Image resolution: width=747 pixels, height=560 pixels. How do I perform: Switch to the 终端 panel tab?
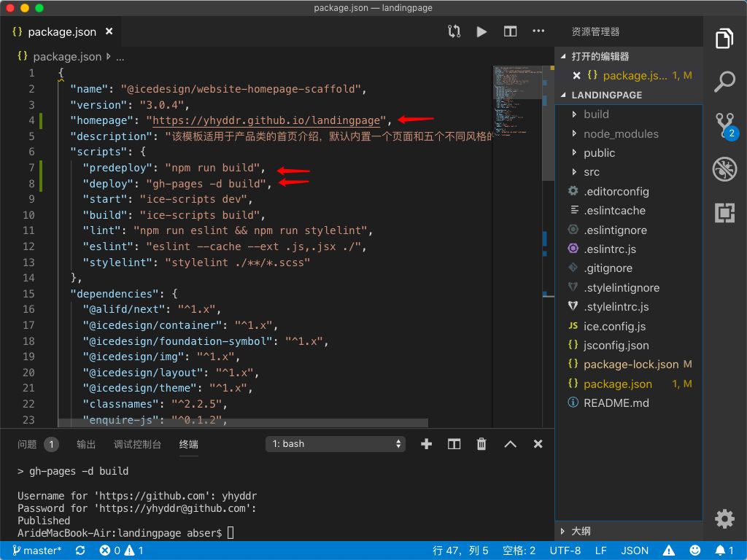189,444
